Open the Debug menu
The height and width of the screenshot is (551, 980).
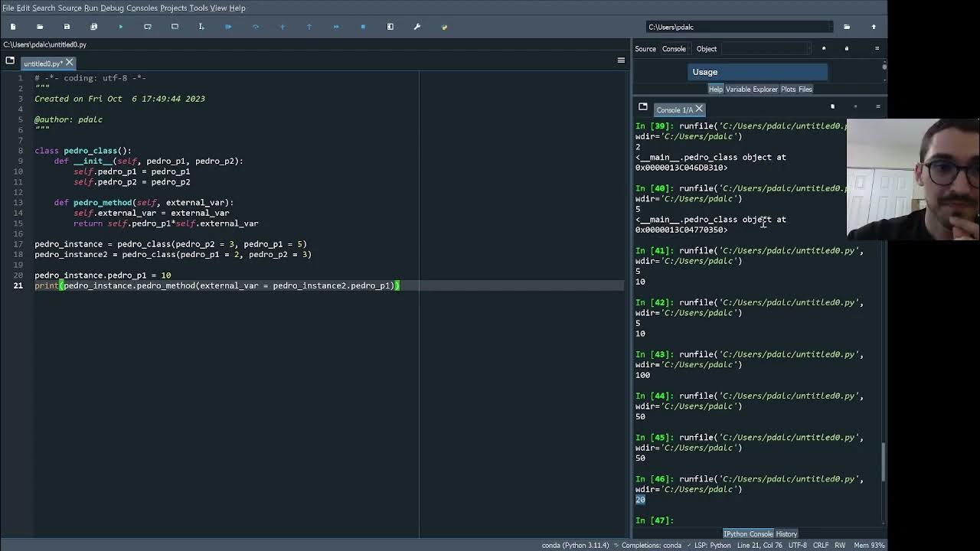pos(112,8)
